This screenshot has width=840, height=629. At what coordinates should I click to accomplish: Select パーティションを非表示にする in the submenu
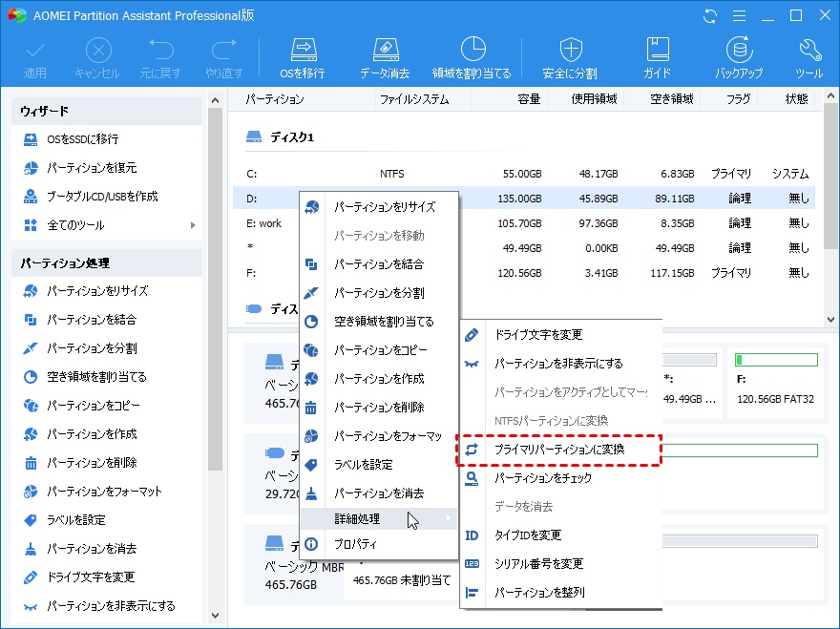coord(561,364)
